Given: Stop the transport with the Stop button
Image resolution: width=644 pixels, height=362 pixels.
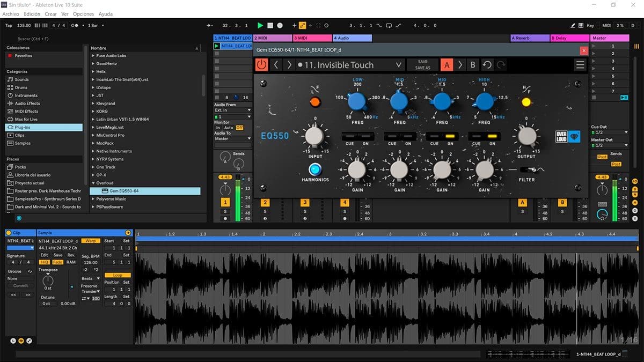Looking at the screenshot, I should click(270, 25).
